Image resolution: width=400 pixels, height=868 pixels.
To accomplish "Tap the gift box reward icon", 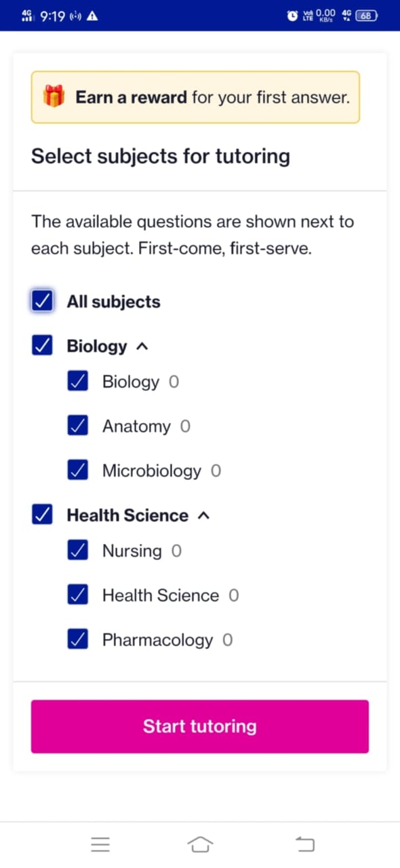I will 53,97.
